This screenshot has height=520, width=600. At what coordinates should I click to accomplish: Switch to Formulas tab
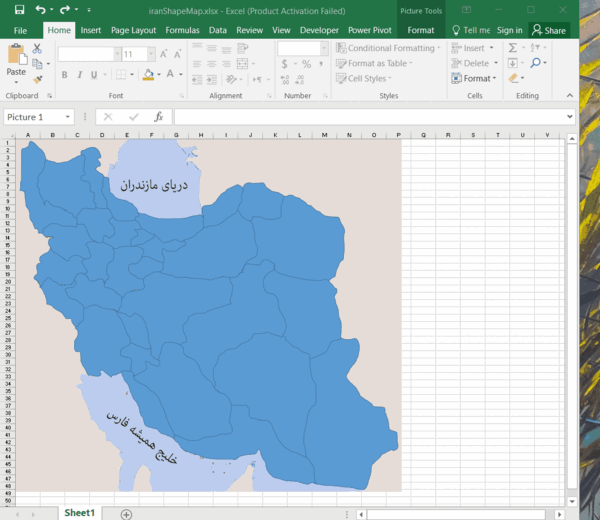[x=183, y=30]
